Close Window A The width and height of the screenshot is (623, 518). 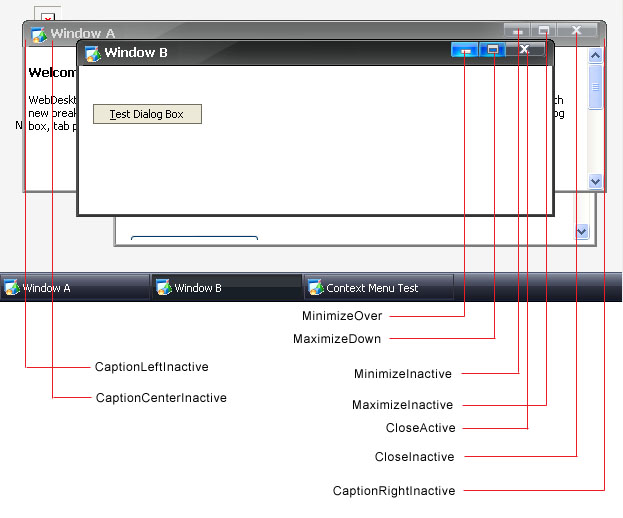pos(576,31)
